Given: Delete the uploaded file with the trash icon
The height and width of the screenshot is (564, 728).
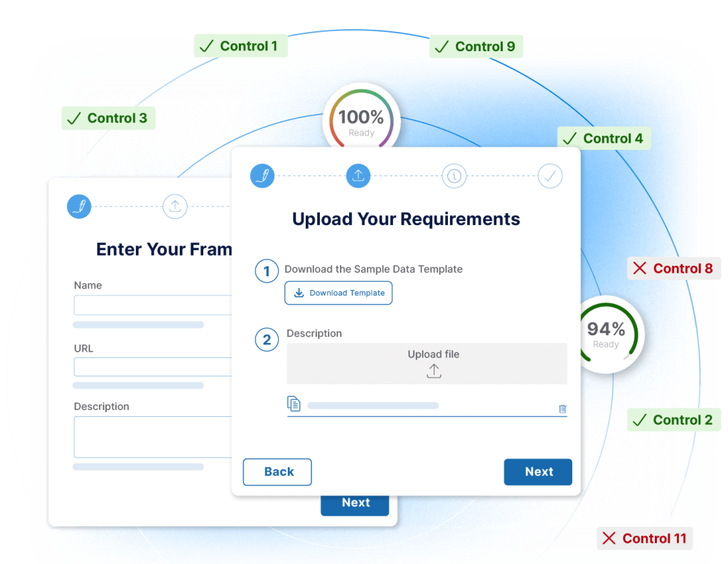Looking at the screenshot, I should [563, 408].
